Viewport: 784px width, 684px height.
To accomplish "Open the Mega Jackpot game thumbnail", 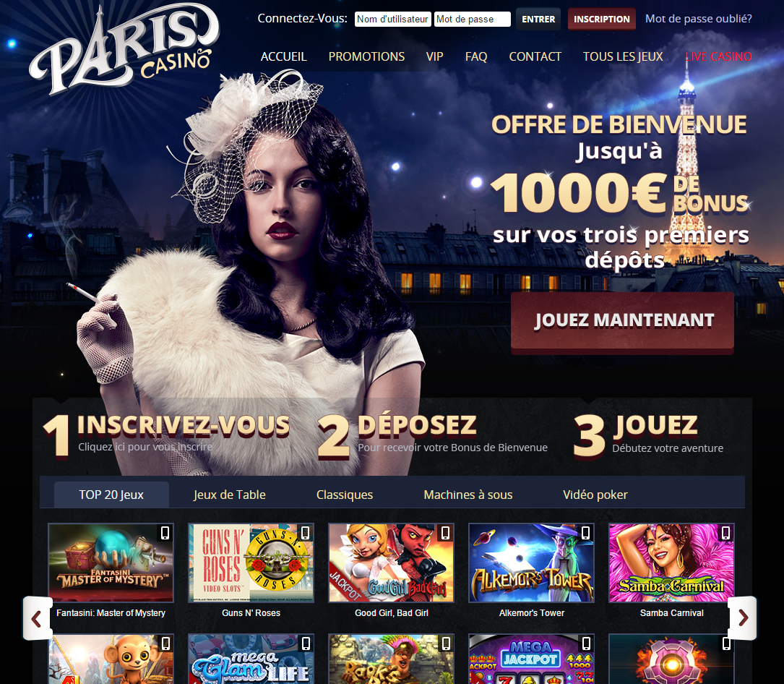I will click(532, 659).
